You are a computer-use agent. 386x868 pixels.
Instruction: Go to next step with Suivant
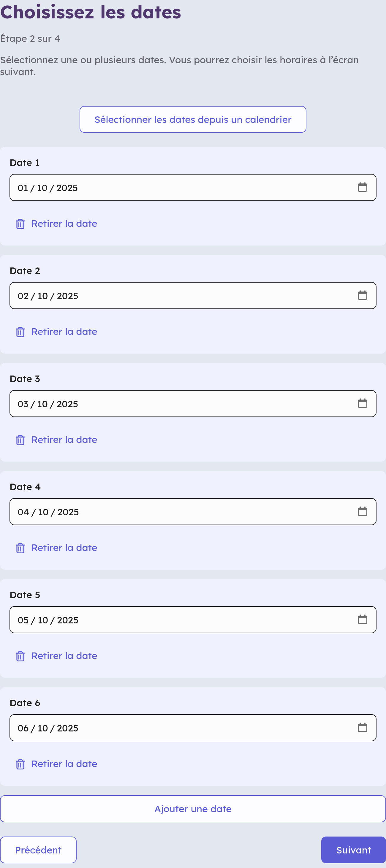[353, 850]
